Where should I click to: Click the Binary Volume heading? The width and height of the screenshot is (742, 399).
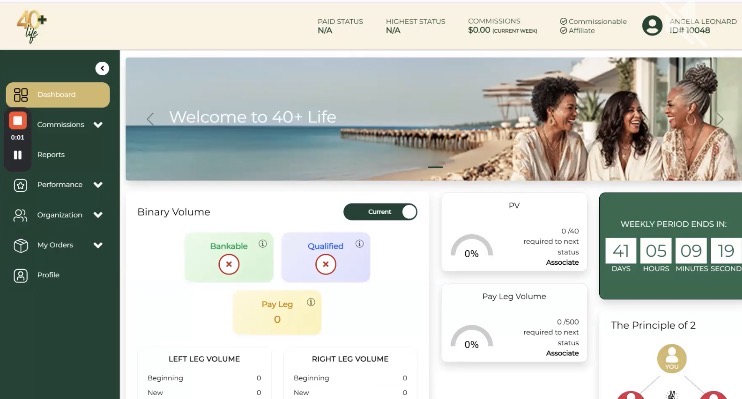174,212
